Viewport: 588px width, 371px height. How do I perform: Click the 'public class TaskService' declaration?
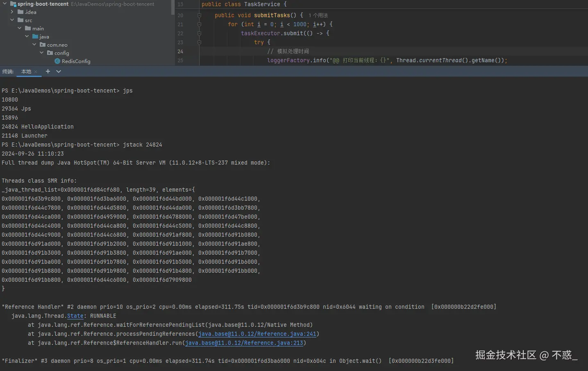[x=244, y=4]
